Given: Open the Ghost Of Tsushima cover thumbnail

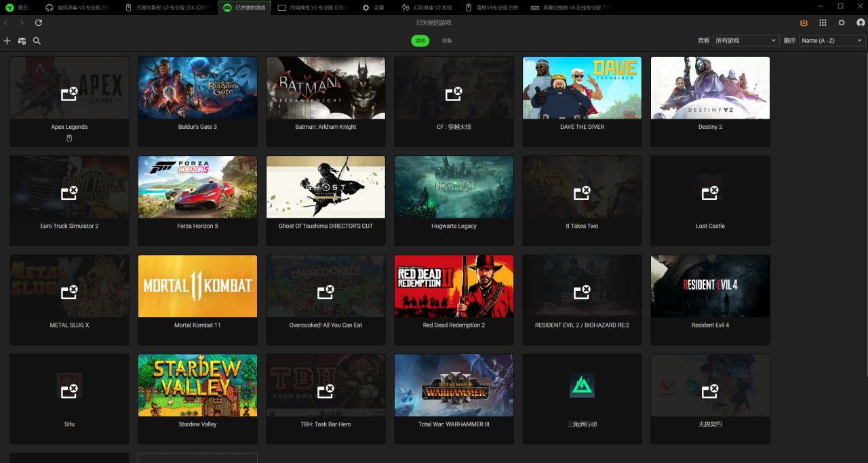Looking at the screenshot, I should (x=325, y=187).
